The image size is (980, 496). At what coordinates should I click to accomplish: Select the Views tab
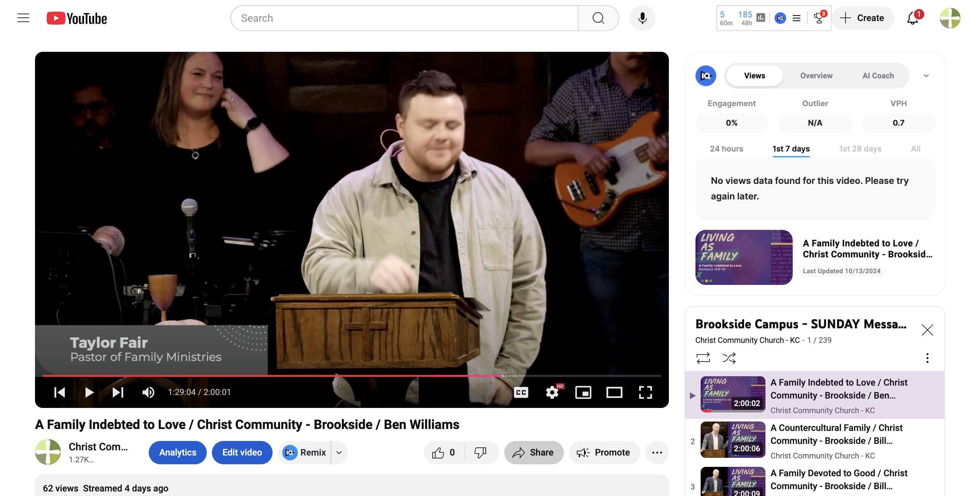pyautogui.click(x=754, y=76)
